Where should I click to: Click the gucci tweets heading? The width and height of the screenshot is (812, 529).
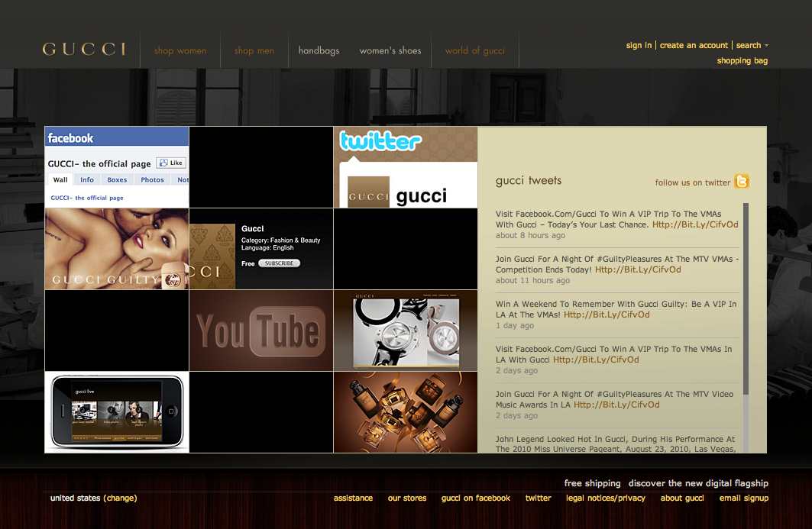click(528, 181)
